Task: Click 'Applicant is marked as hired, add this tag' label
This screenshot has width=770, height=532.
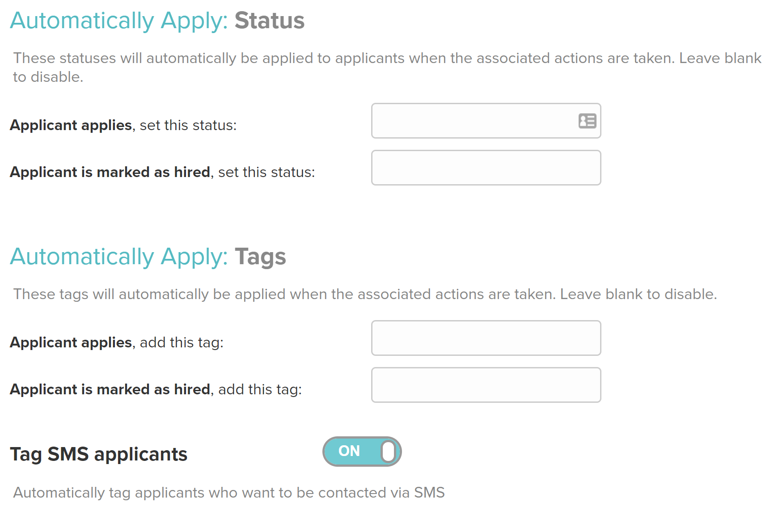Action: coord(156,389)
